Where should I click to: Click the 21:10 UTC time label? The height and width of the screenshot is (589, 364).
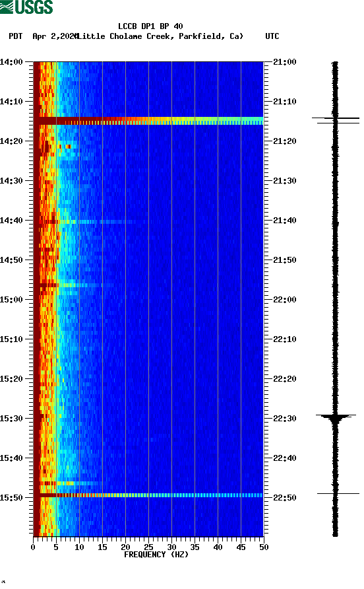tap(285, 102)
